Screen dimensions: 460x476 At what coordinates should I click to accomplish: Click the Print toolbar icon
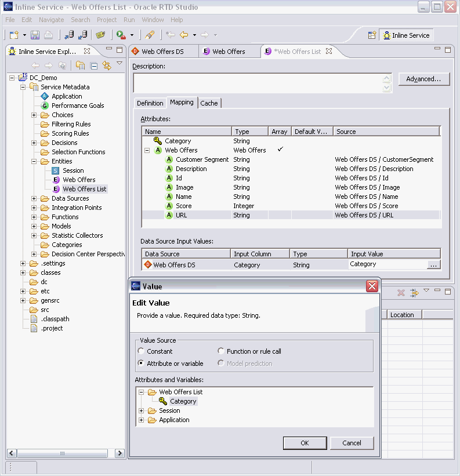[x=48, y=35]
